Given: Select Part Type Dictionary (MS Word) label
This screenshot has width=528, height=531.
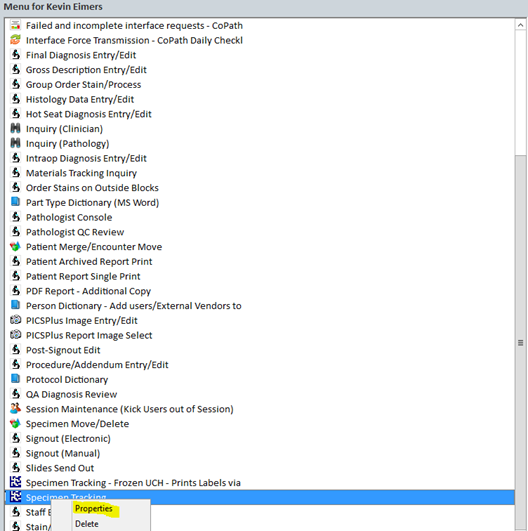Looking at the screenshot, I should tap(92, 203).
